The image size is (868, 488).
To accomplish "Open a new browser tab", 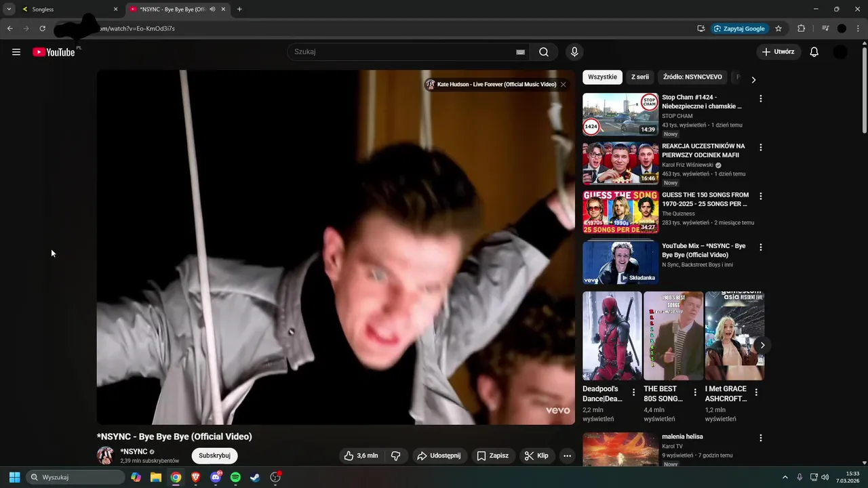I will point(239,9).
